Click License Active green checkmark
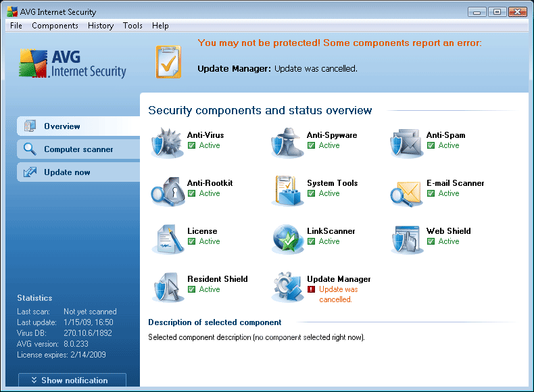Image resolution: width=534 pixels, height=392 pixels. tap(192, 241)
